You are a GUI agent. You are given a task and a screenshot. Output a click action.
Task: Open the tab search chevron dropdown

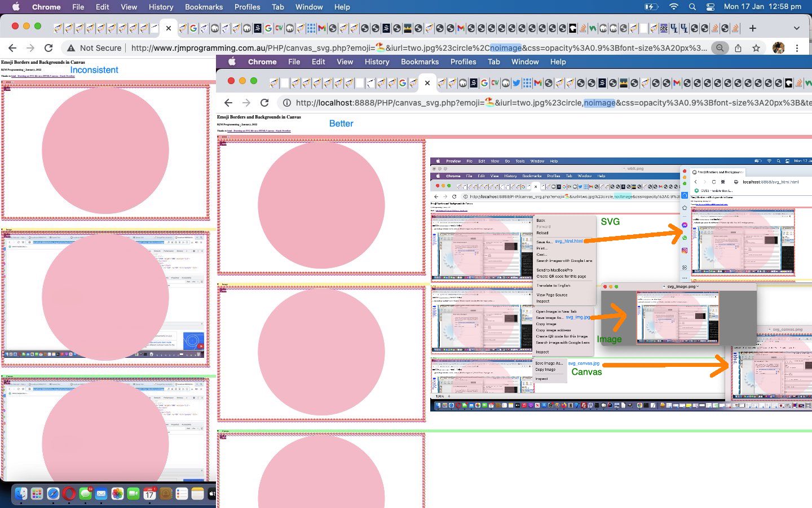pyautogui.click(x=796, y=28)
